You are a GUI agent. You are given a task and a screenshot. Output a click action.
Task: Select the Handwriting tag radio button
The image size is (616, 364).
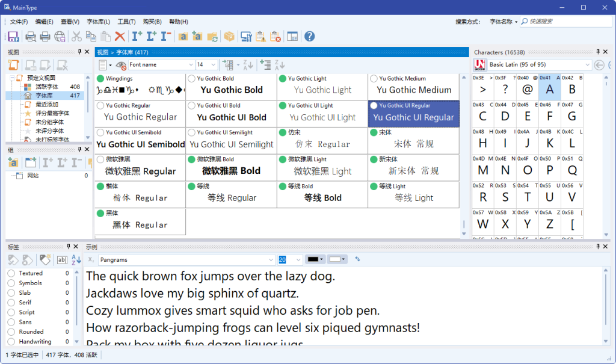click(x=11, y=341)
